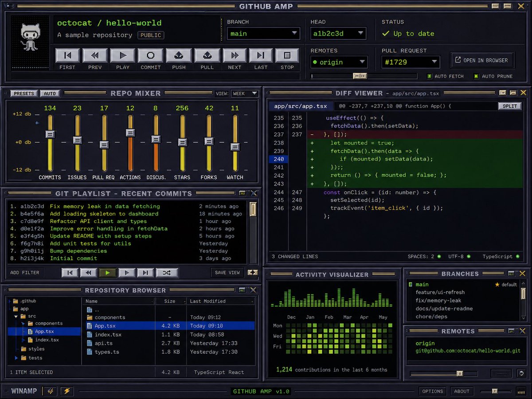Viewport: 532px width, 399px height.
Task: Click the refresh icon in Remotes panel
Action: pos(521,374)
